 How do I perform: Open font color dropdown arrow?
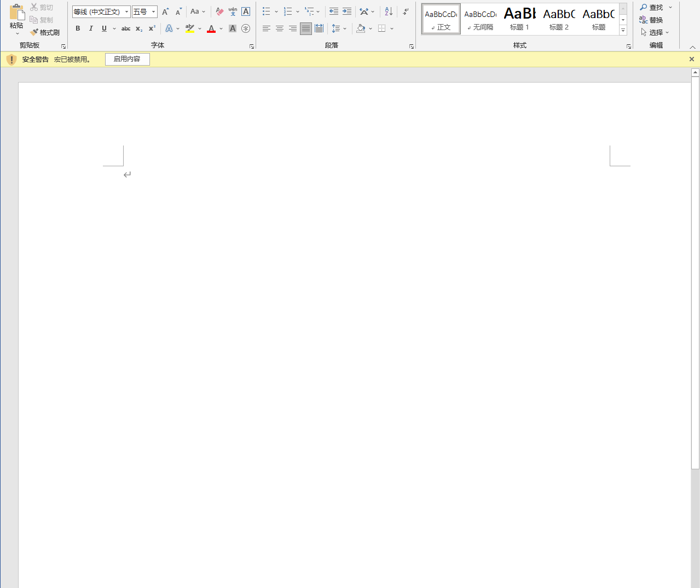pyautogui.click(x=221, y=28)
